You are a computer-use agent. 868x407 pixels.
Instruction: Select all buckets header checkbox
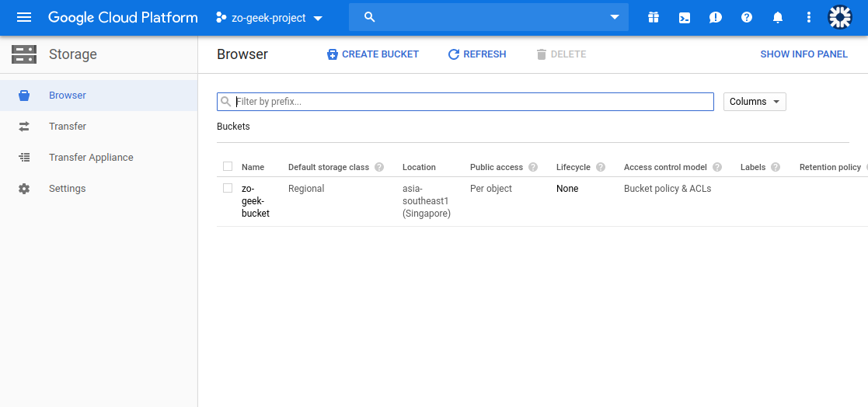tap(228, 166)
